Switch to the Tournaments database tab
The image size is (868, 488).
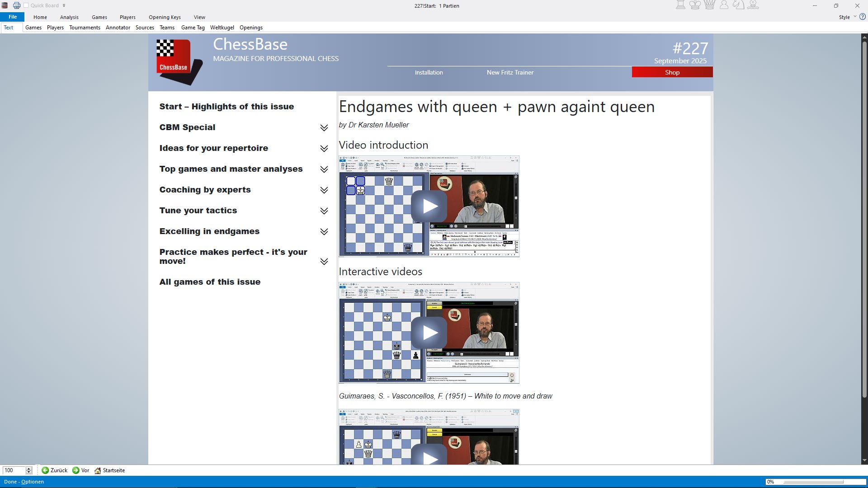click(85, 28)
